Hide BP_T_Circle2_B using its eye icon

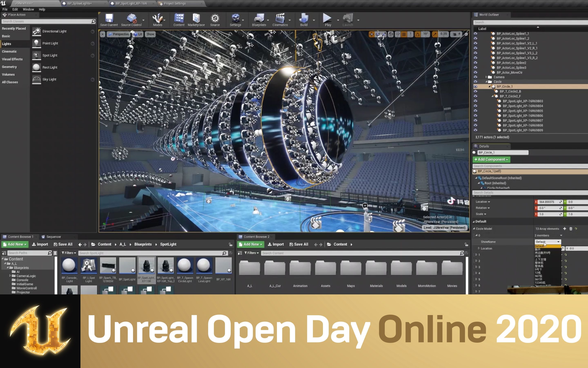tap(476, 91)
